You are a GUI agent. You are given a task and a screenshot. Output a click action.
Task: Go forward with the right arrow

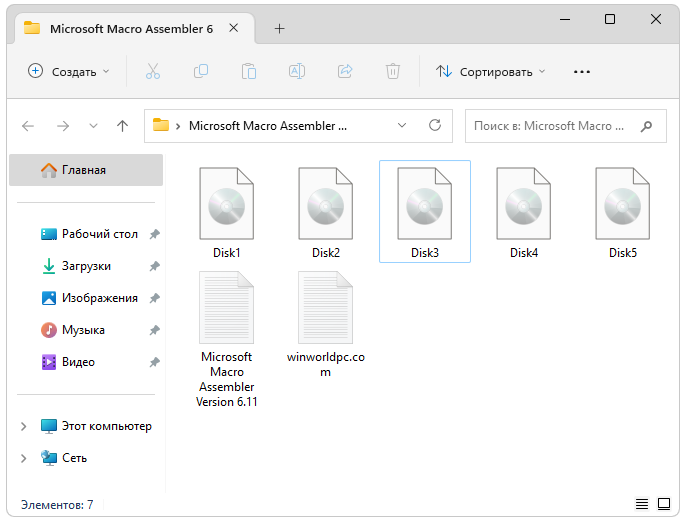[63, 126]
